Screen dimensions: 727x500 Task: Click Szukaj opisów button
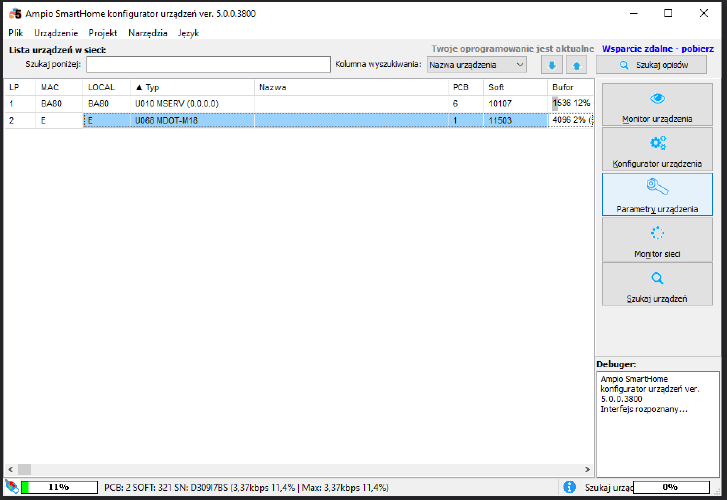pos(651,65)
